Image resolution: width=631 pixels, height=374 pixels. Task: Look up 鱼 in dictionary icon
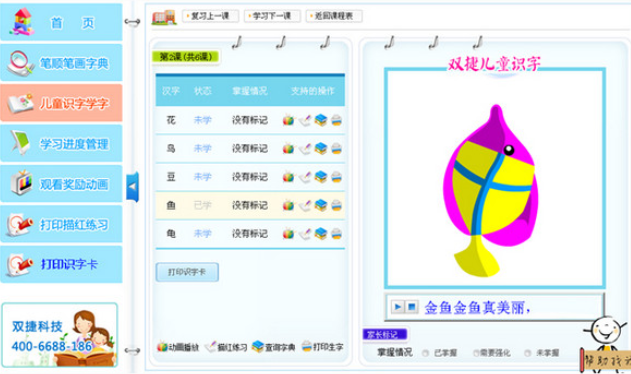[321, 205]
